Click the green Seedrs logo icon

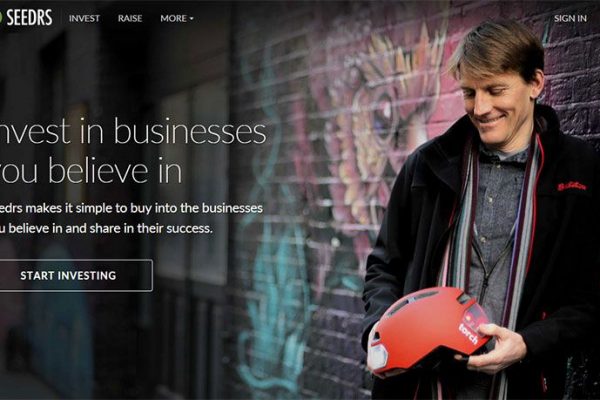click(x=1, y=17)
